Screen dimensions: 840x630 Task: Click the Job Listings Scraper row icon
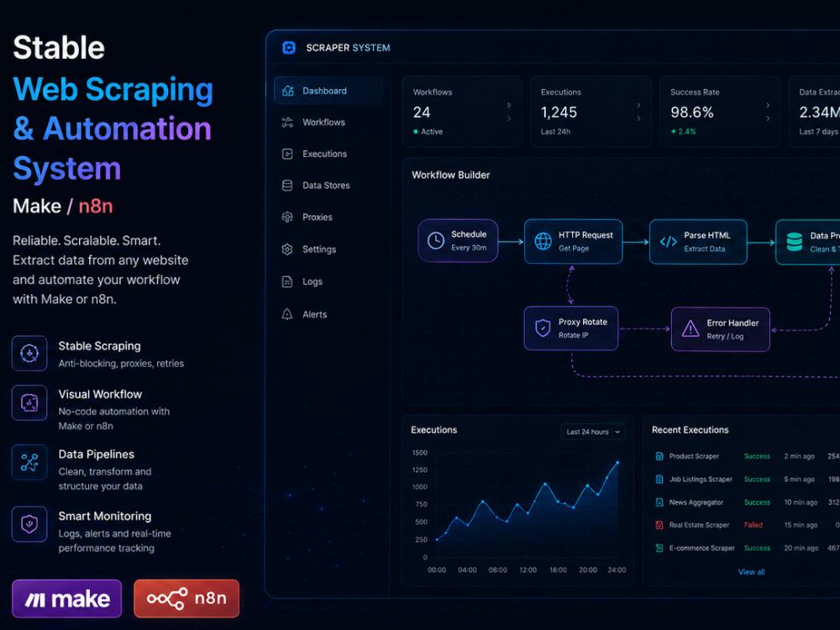click(x=659, y=479)
